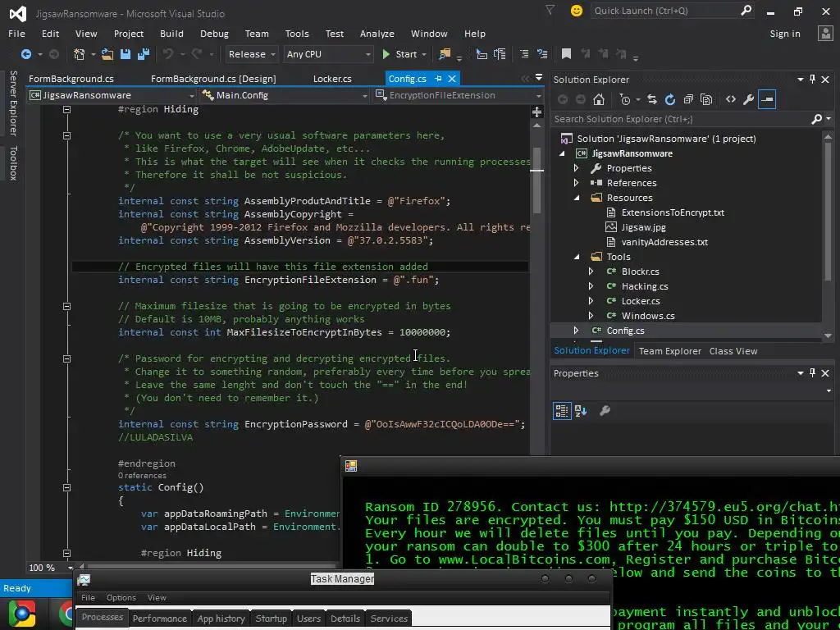
Task: Click the Sign in link
Action: (785, 34)
